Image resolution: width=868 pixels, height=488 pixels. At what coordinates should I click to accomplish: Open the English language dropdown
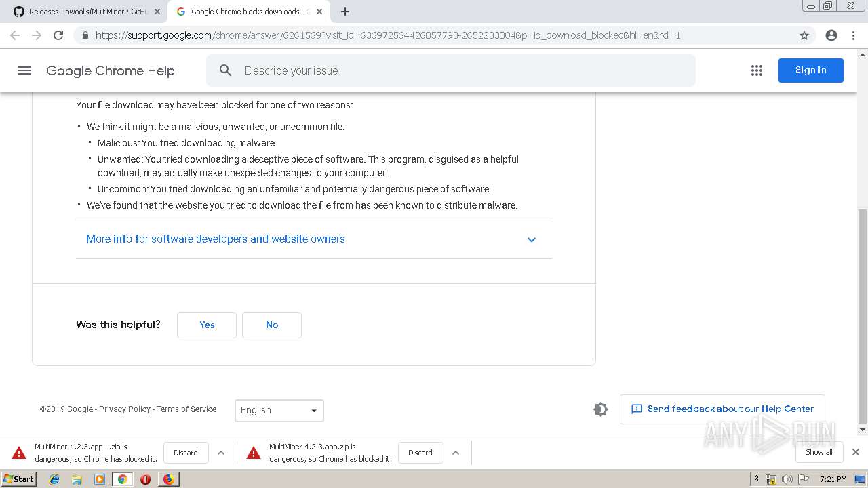click(279, 410)
